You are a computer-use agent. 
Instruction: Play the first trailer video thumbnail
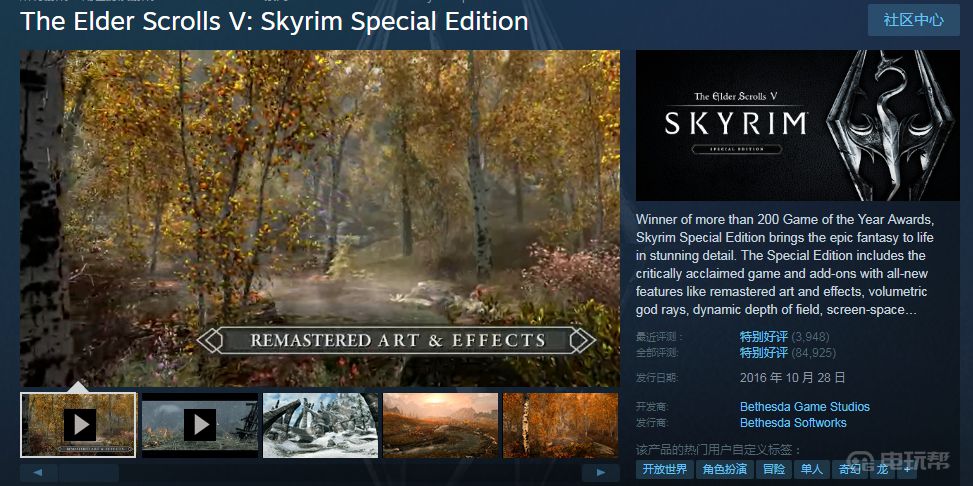click(x=78, y=425)
